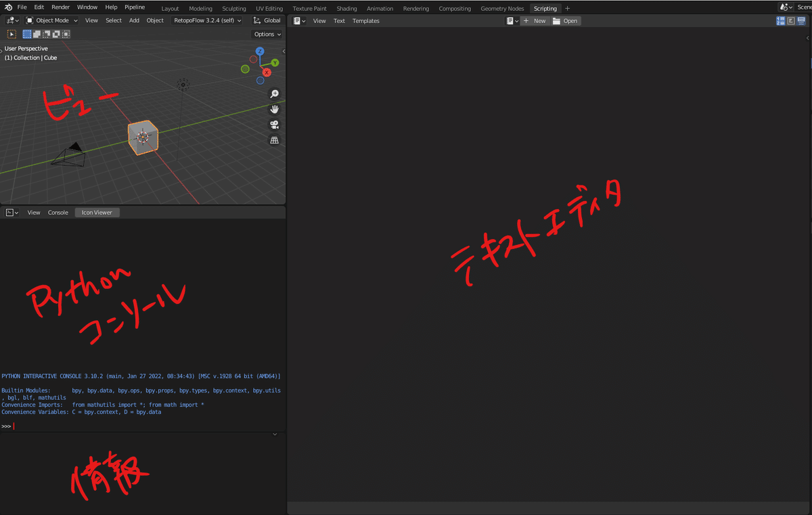The image size is (812, 515).
Task: Click the viewport zoom magnifier icon
Action: pyautogui.click(x=275, y=94)
